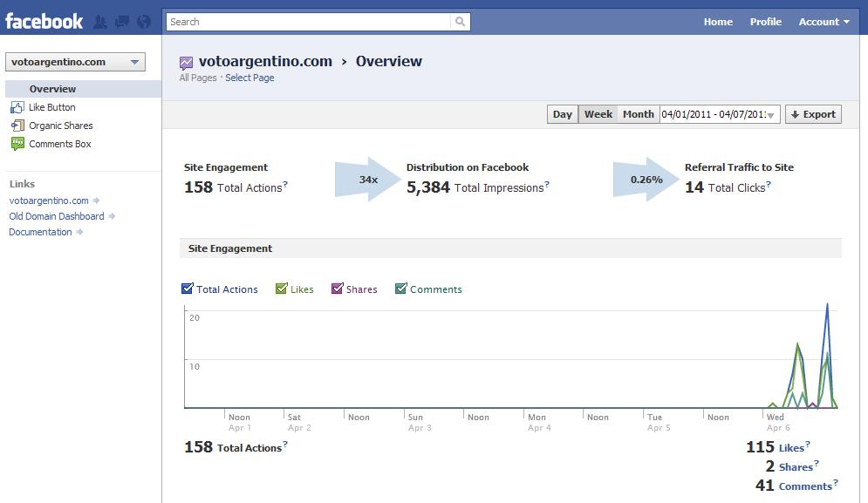Image resolution: width=868 pixels, height=503 pixels.
Task: Toggle the Likes checkbox
Action: 281,289
